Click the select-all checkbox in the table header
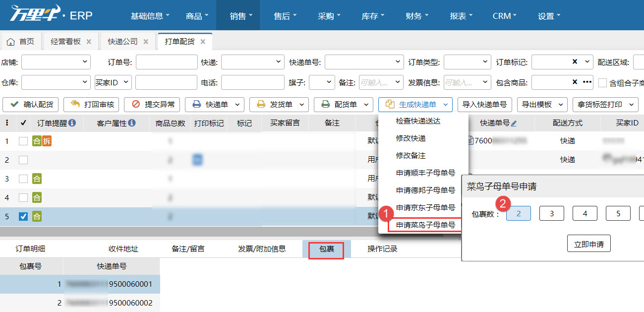This screenshot has height=312, width=644. pyautogui.click(x=23, y=123)
